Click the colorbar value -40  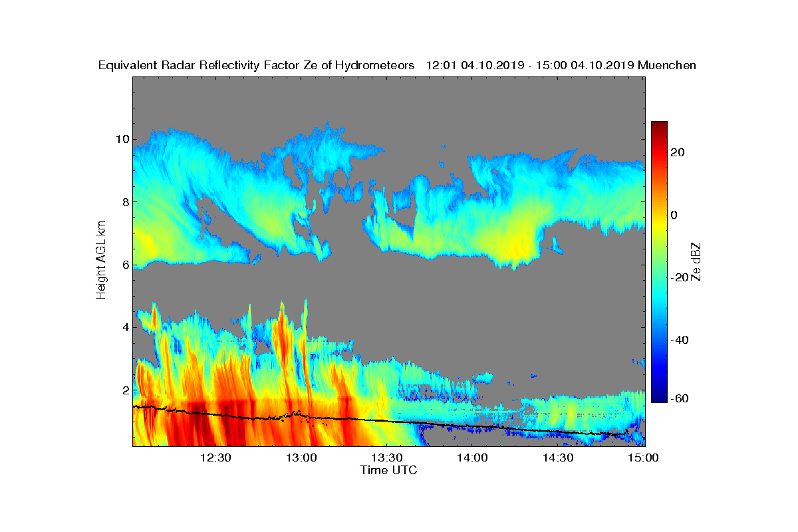pyautogui.click(x=681, y=340)
